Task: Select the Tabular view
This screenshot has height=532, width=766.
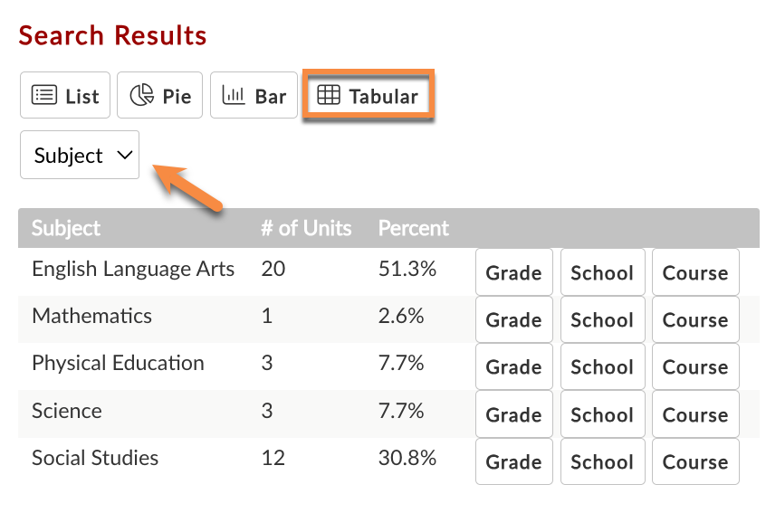Action: coord(369,96)
